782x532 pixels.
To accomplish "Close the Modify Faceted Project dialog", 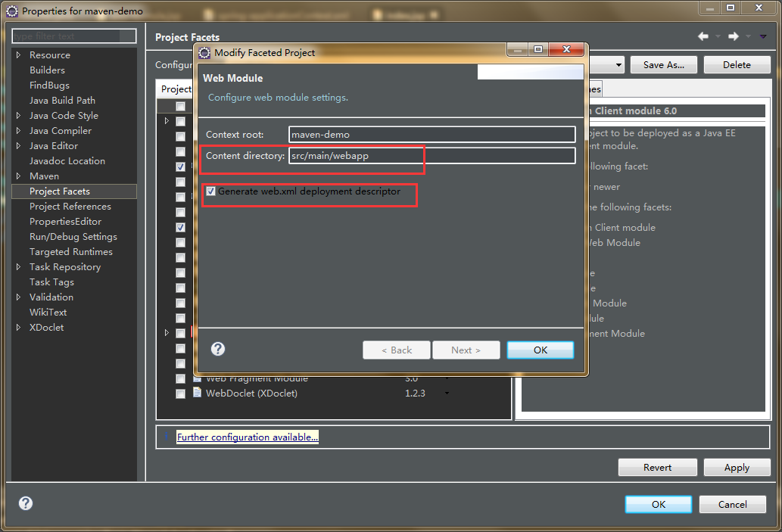I will [566, 49].
